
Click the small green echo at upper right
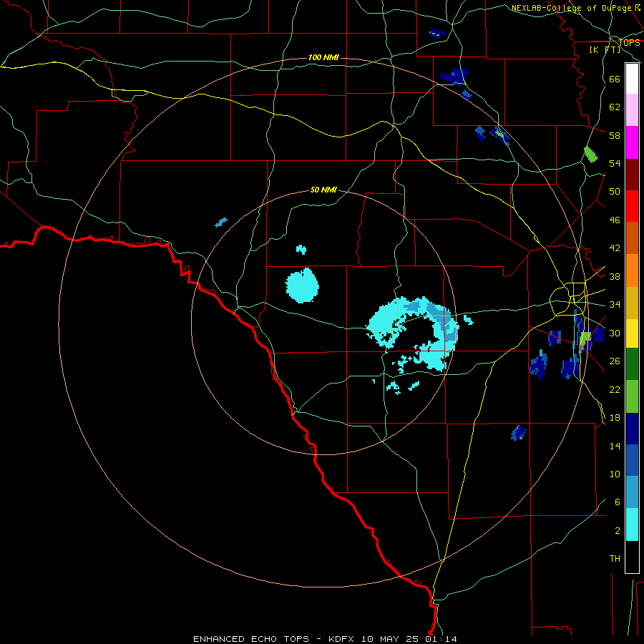[590, 155]
